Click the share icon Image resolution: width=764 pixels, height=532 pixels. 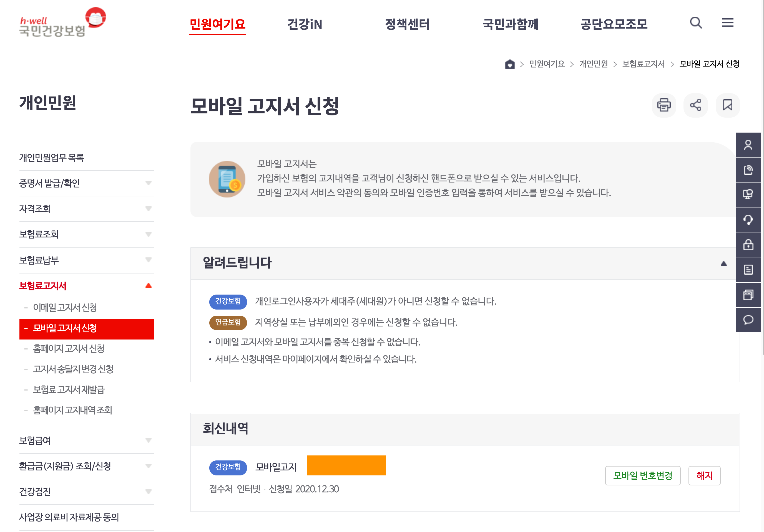tap(695, 105)
